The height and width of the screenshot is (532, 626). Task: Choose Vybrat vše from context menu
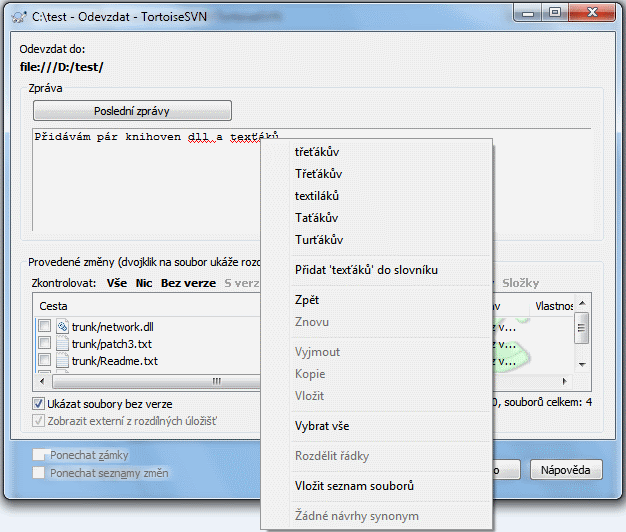click(x=376, y=426)
